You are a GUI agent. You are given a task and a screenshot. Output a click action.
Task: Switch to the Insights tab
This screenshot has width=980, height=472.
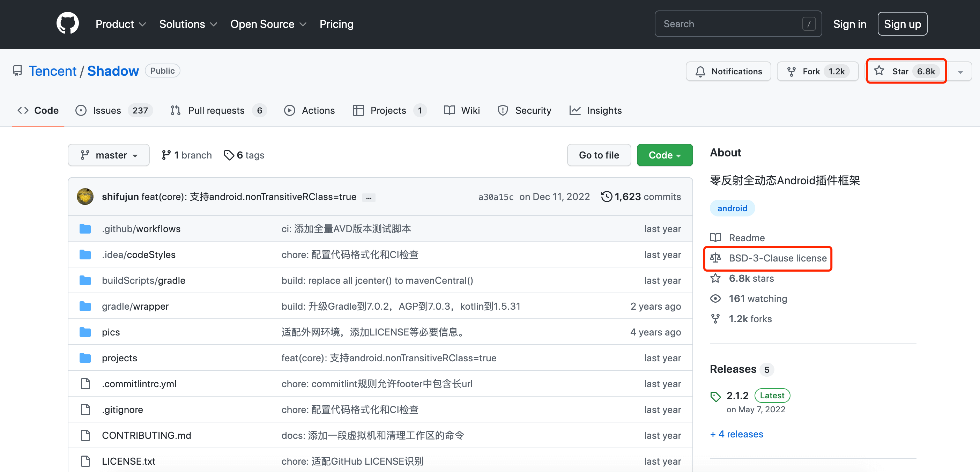pos(595,110)
